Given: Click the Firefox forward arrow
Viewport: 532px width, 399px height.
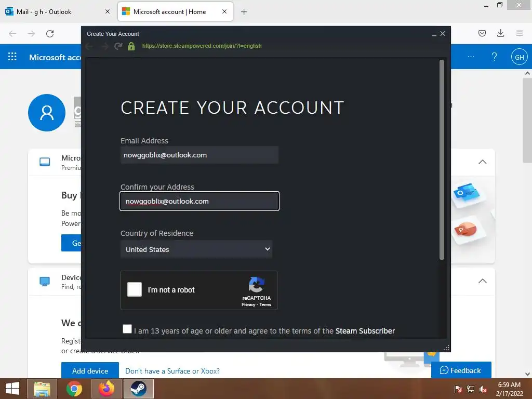Looking at the screenshot, I should 31,34.
